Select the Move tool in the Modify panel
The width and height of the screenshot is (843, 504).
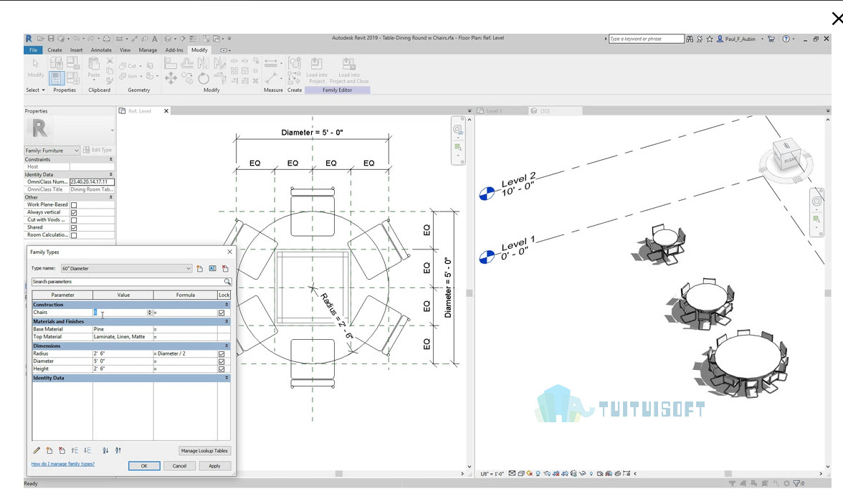[x=171, y=79]
